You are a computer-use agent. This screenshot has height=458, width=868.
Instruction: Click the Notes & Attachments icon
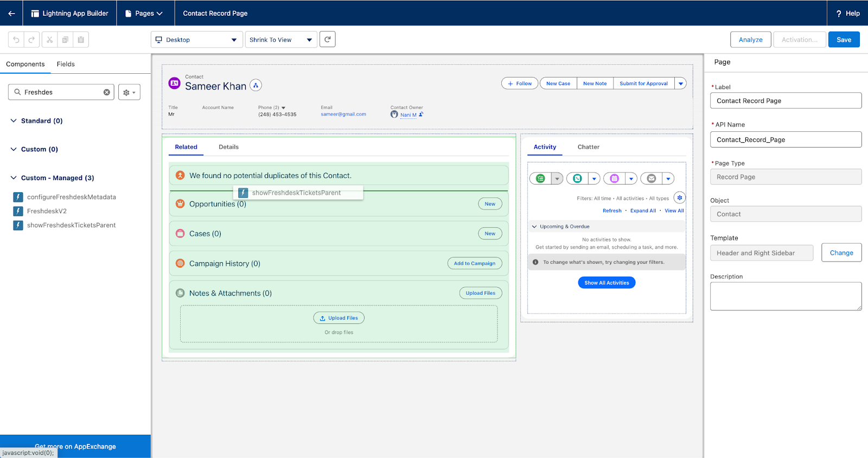point(180,293)
